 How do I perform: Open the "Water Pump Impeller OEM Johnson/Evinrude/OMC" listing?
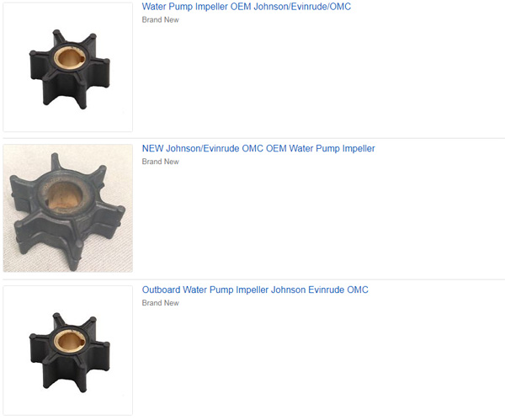(247, 7)
